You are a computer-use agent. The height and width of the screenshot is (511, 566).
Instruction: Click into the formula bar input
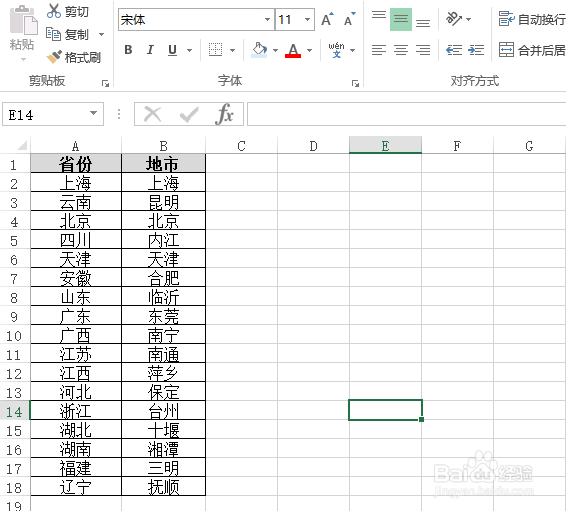pyautogui.click(x=406, y=114)
